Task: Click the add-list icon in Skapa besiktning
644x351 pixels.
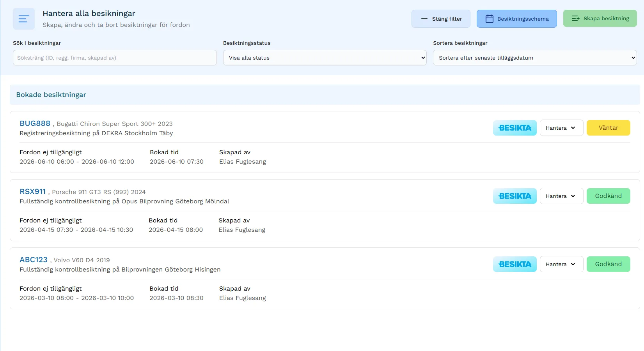Action: click(x=575, y=18)
